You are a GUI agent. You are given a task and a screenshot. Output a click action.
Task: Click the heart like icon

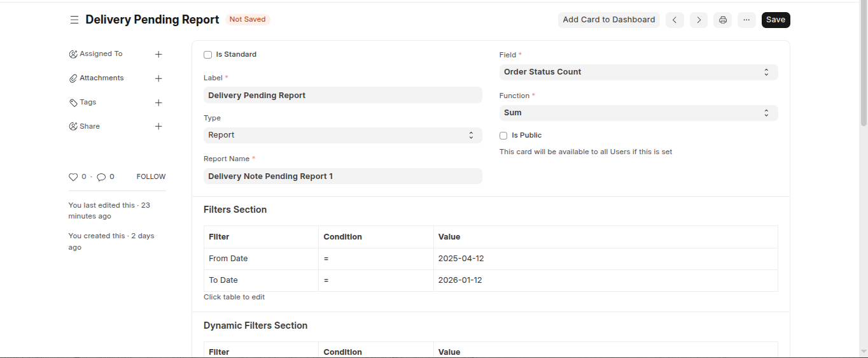[x=73, y=177]
